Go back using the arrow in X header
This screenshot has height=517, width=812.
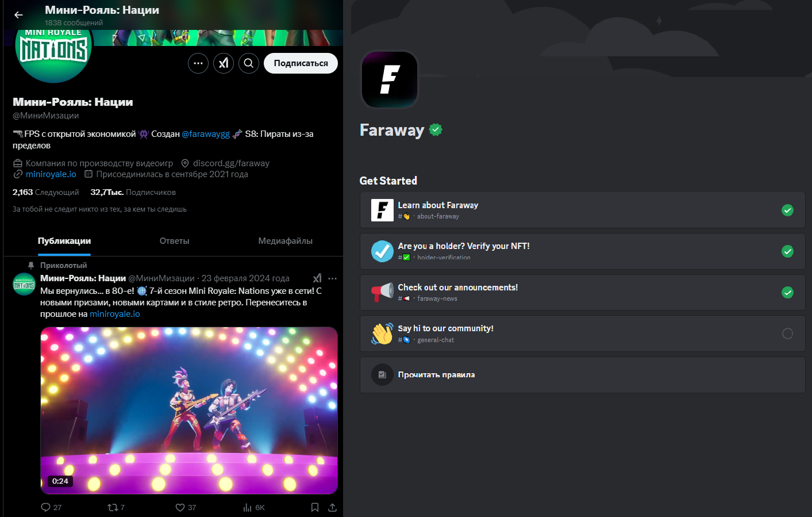tap(18, 15)
